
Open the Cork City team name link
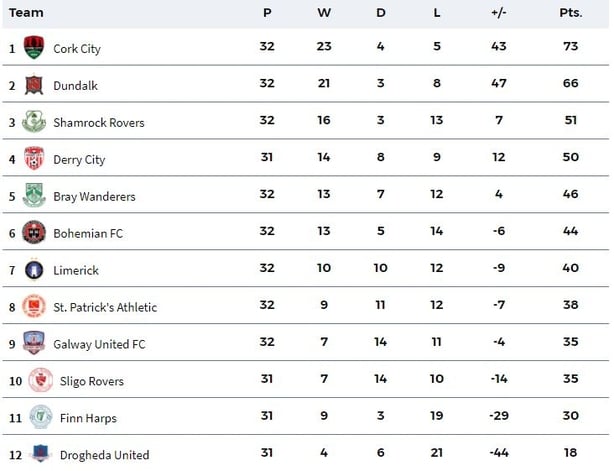pos(77,49)
